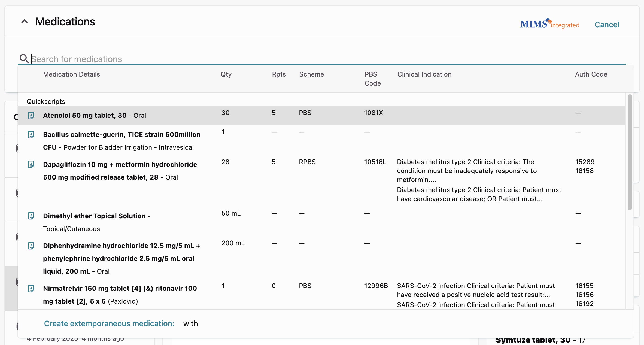Click the lightning icon next to Bacillus calmette-guerin
Screen dimensions: 644x345
coord(31,134)
